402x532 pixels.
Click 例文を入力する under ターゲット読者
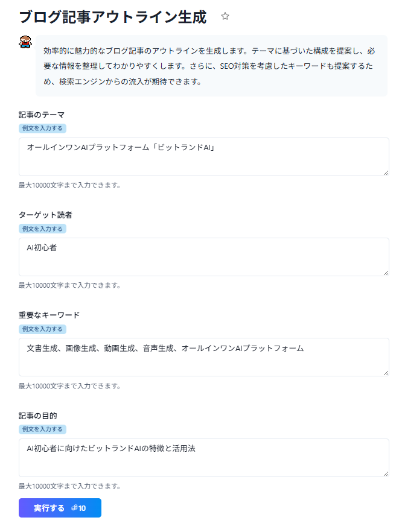(x=41, y=229)
